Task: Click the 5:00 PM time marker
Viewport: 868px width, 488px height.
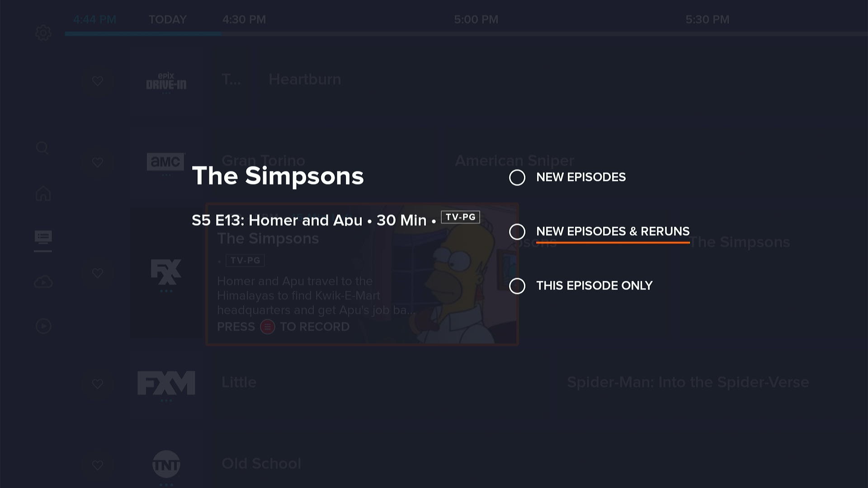Action: click(475, 20)
